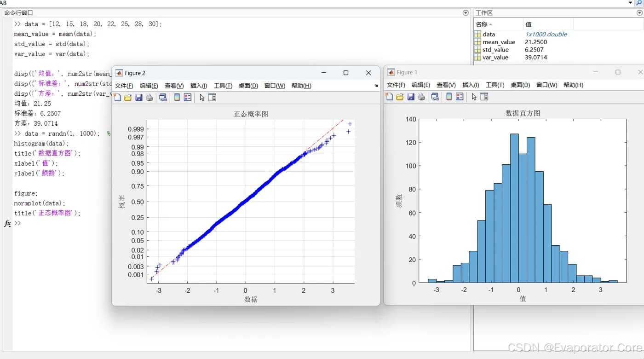This screenshot has height=359, width=644.
Task: Click Open File icon in Figure 2 toolbar
Action: [x=128, y=97]
